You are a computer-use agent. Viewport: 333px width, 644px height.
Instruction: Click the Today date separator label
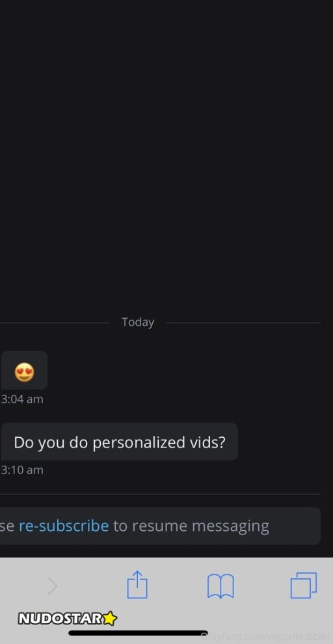coord(138,322)
